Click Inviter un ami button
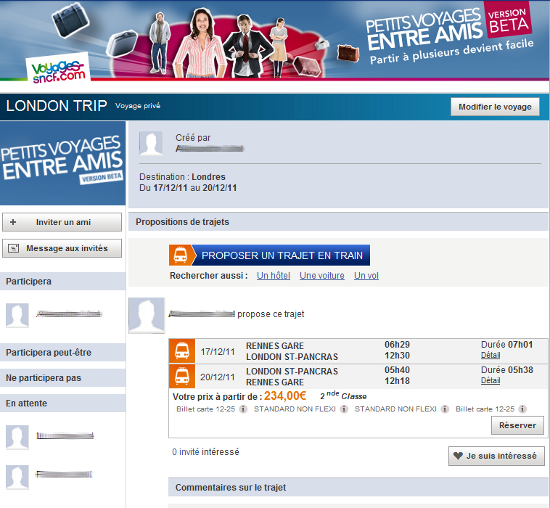 (62, 222)
